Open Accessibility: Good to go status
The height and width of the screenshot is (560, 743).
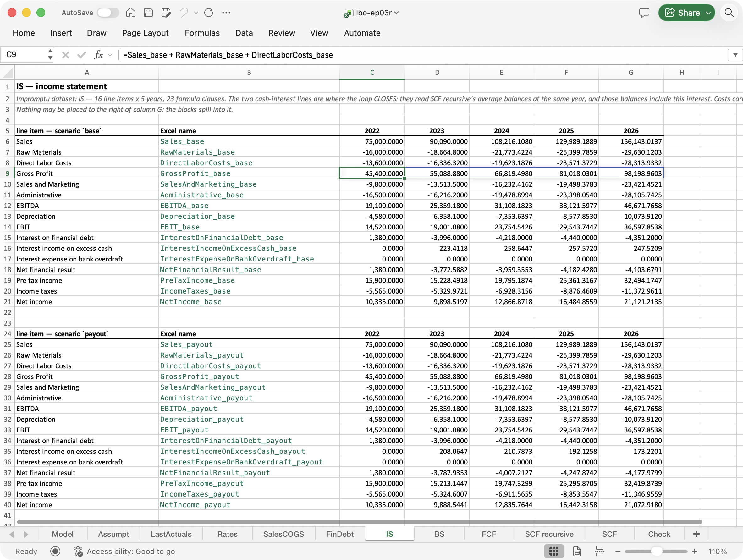pos(124,551)
